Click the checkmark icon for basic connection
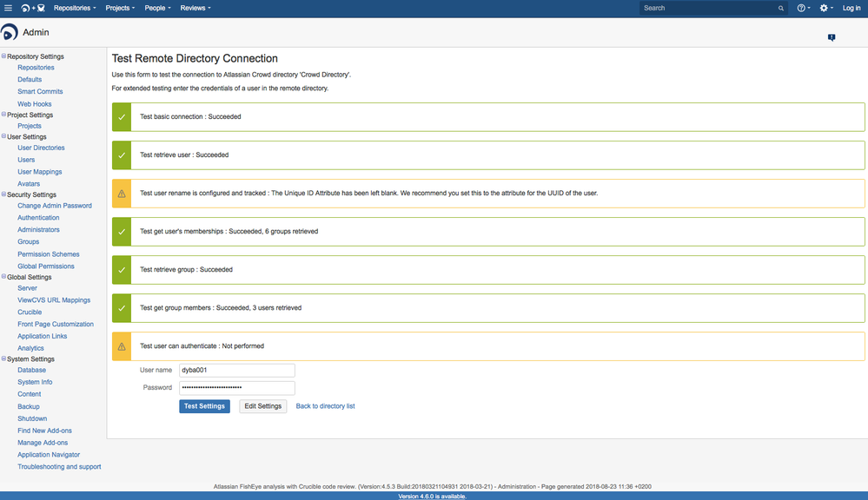868x500 pixels. [122, 116]
